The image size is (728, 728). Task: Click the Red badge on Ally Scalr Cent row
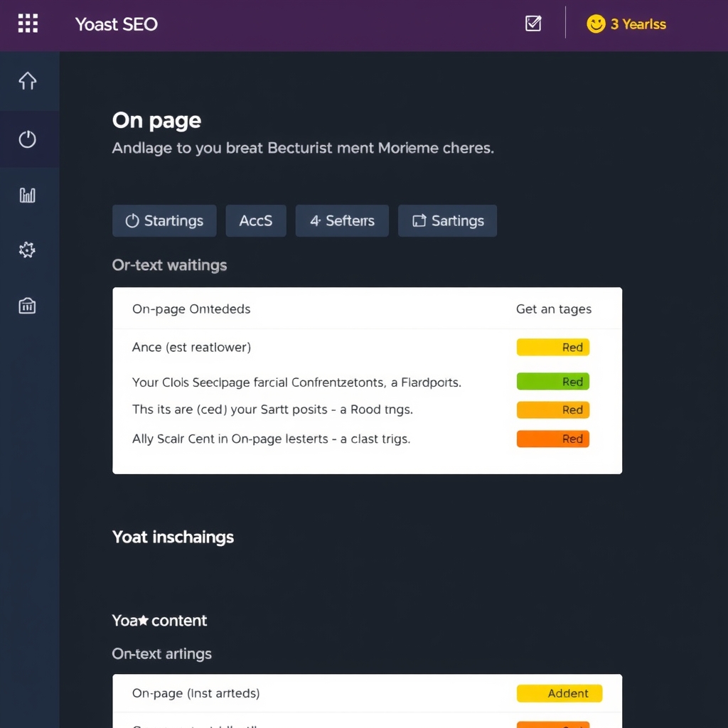(x=553, y=439)
